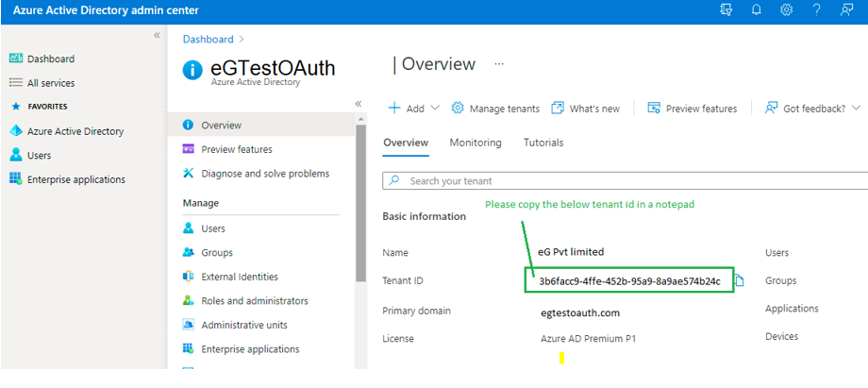The height and width of the screenshot is (388, 868).
Task: Click the Enterprise applications grid icon in sidebar
Action: 16,179
